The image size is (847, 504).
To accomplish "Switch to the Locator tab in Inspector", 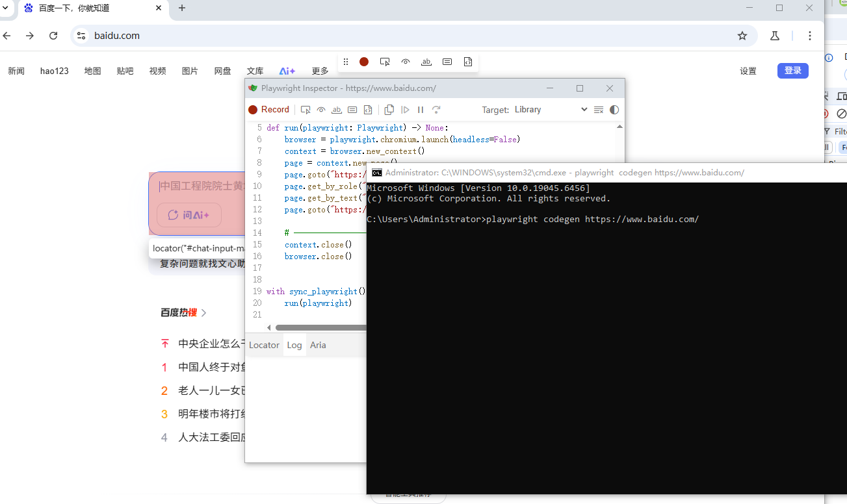I will coord(264,345).
